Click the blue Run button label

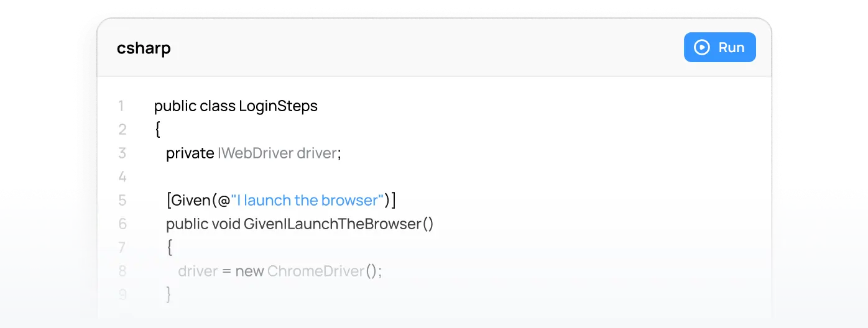coord(731,47)
